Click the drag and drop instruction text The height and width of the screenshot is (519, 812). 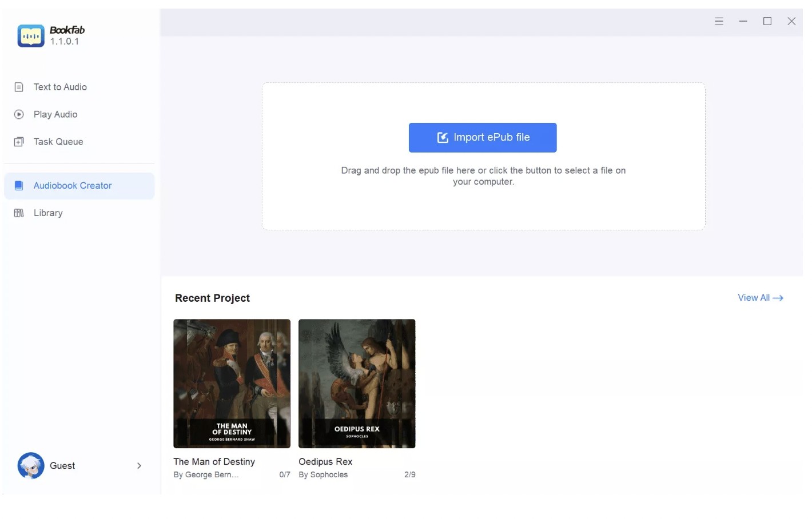coord(483,176)
